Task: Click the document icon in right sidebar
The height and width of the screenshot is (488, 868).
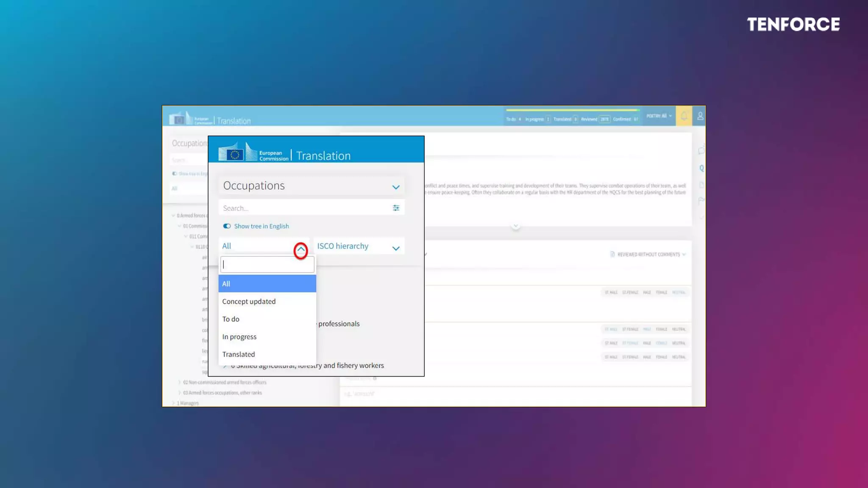Action: pos(701,185)
